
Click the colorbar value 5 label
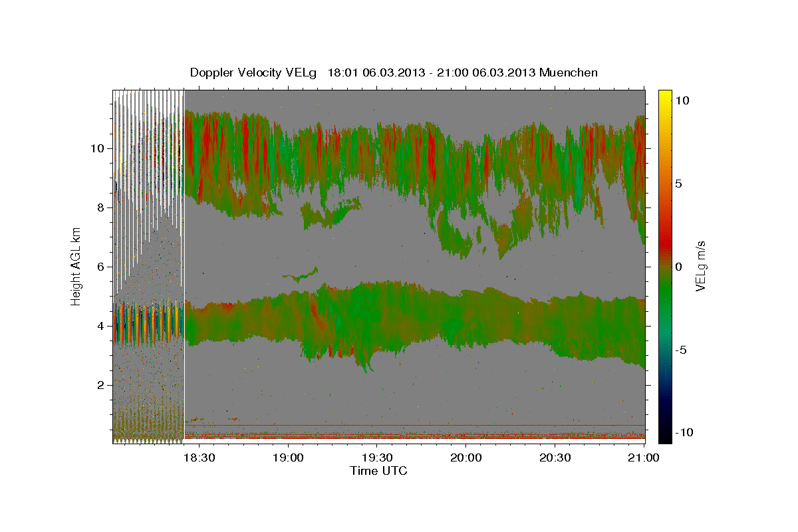[x=680, y=184]
